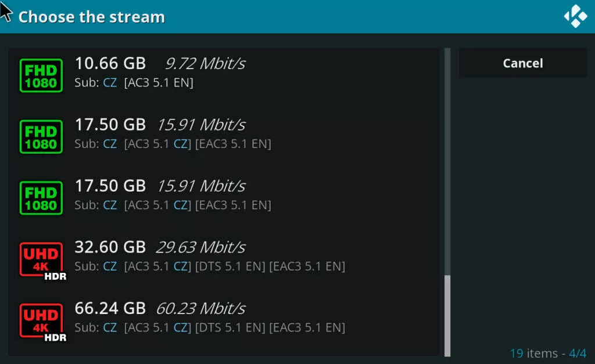Click the 60.23 Mbit/s bitrate text
The height and width of the screenshot is (364, 595).
coord(200,309)
